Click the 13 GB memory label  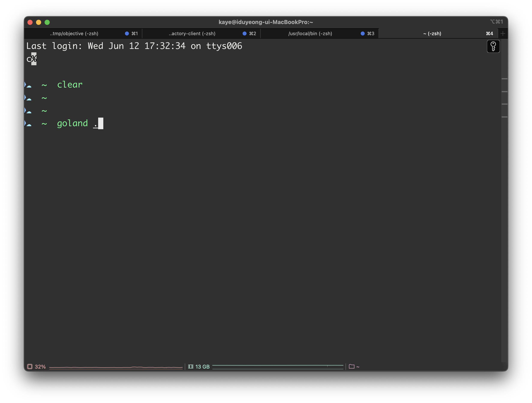point(202,366)
